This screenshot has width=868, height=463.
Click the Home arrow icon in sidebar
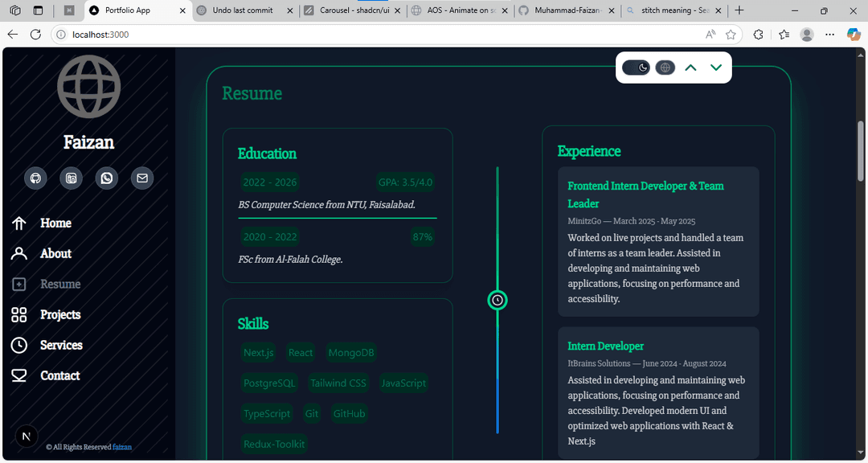(x=18, y=223)
